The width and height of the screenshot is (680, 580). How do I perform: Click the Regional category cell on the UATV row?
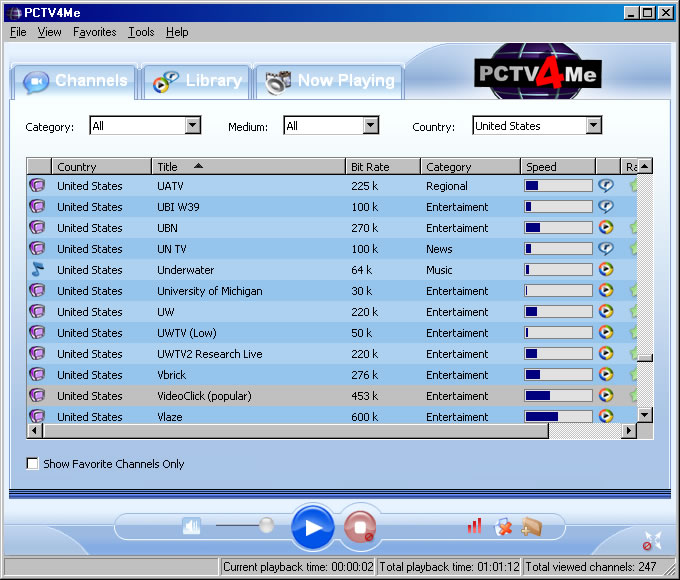pos(447,186)
